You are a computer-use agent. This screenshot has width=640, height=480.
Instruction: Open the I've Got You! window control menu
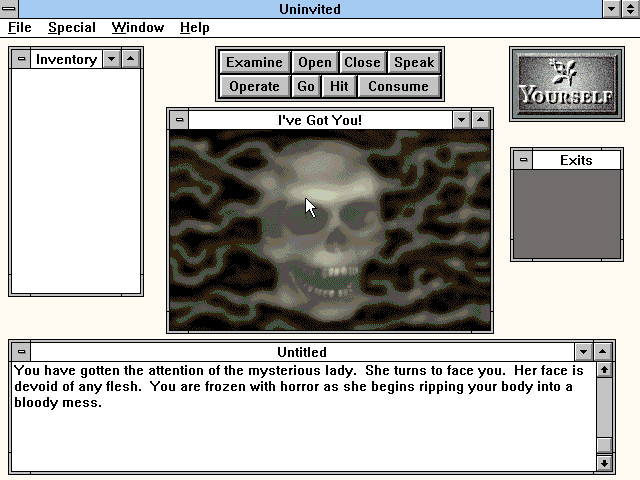tap(179, 120)
